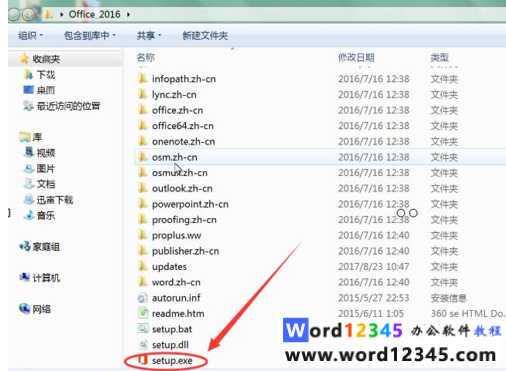
Task: Click the 收藏夹 star icon
Action: coord(24,59)
